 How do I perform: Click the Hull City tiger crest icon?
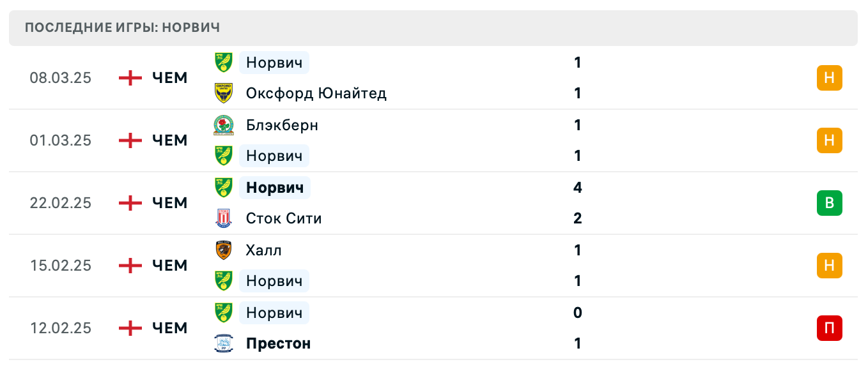(224, 250)
